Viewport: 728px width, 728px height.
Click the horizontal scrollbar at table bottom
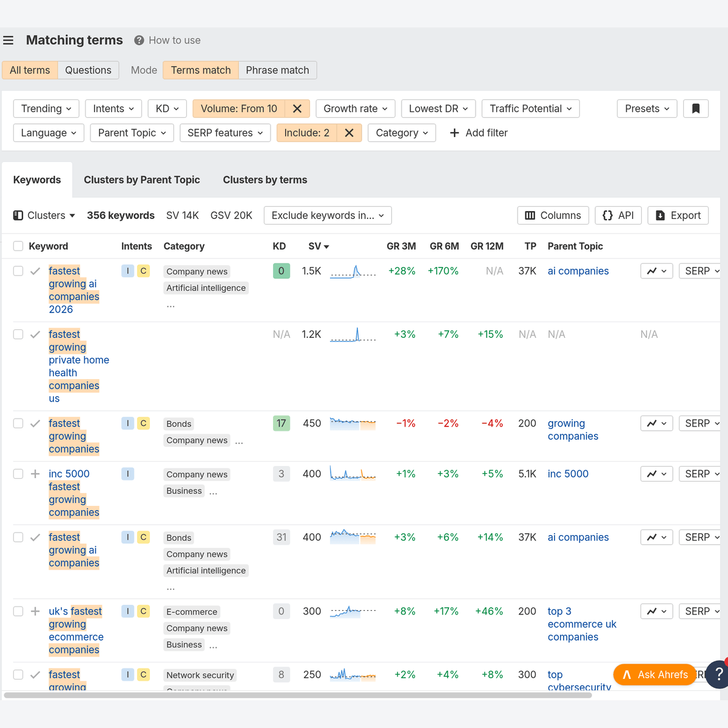click(x=298, y=695)
